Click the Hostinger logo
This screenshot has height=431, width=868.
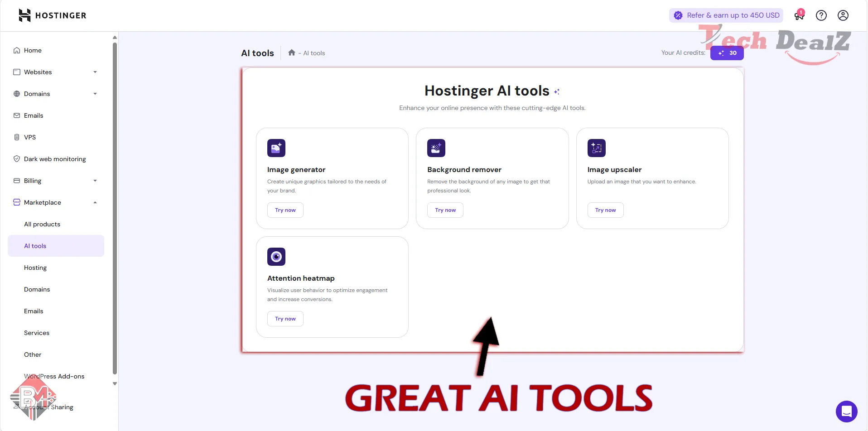pos(52,15)
